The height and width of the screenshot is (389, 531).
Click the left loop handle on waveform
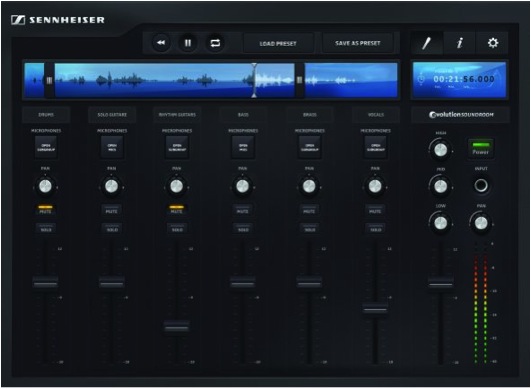coord(49,80)
